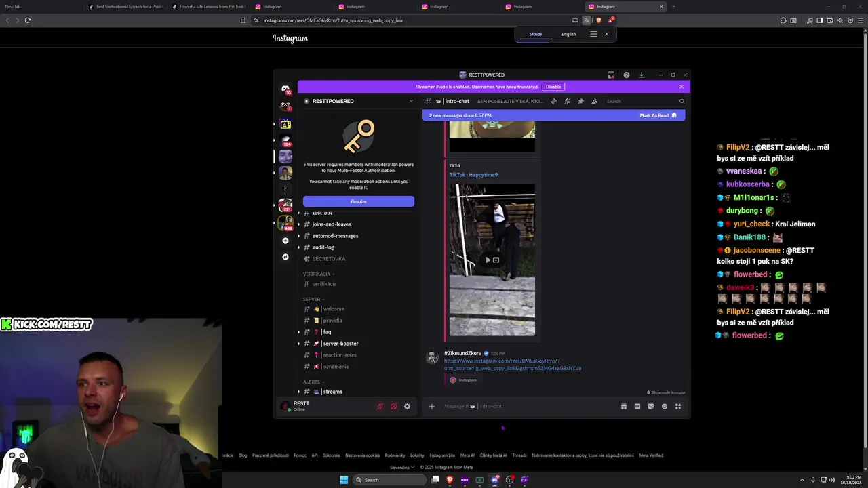Open sticker picker icon
The width and height of the screenshot is (868, 488).
click(x=650, y=406)
